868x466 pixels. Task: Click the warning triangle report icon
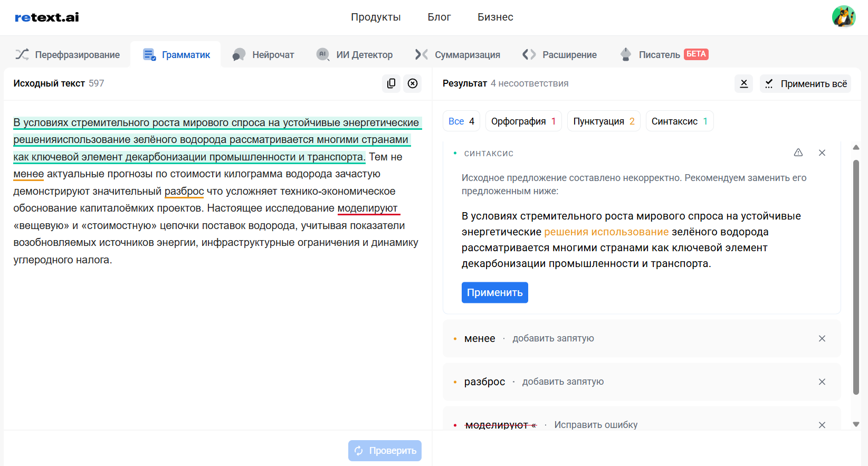tap(798, 153)
